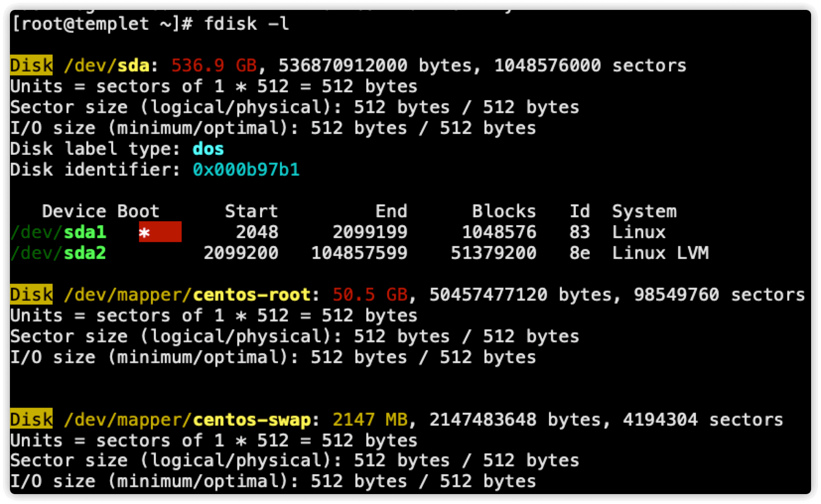The height and width of the screenshot is (504, 821).
Task: Click 'Disk label type:' text
Action: (x=96, y=149)
